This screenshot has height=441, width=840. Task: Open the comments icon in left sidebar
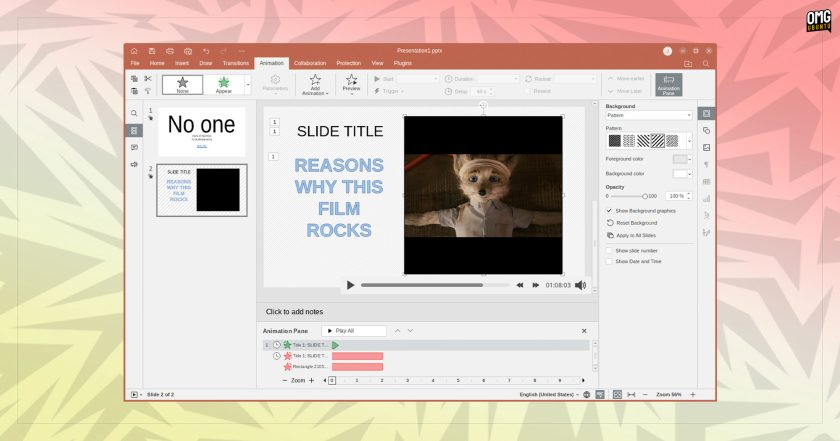(134, 147)
